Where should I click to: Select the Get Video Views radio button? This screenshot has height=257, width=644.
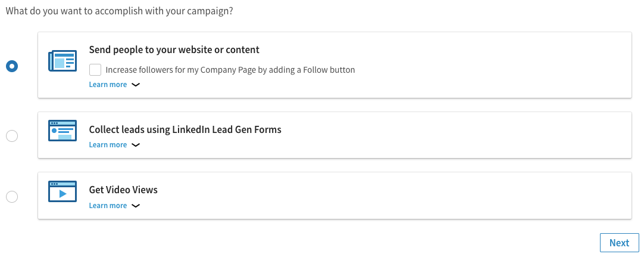12,197
